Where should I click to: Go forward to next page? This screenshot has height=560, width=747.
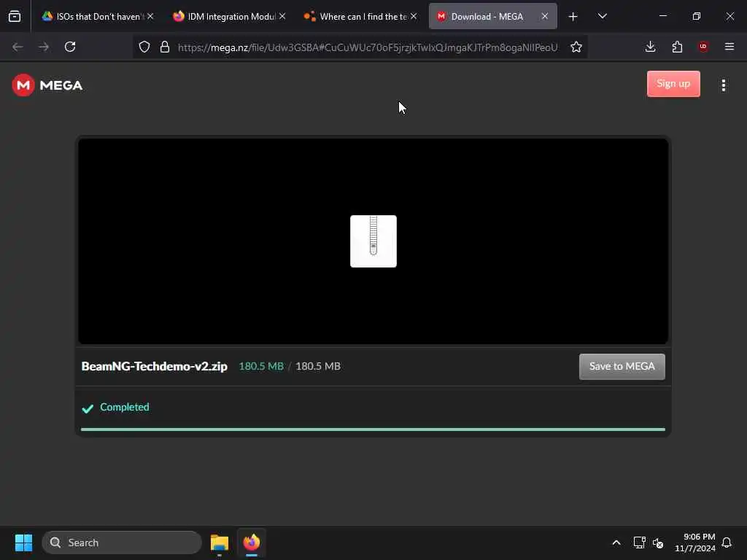(44, 47)
